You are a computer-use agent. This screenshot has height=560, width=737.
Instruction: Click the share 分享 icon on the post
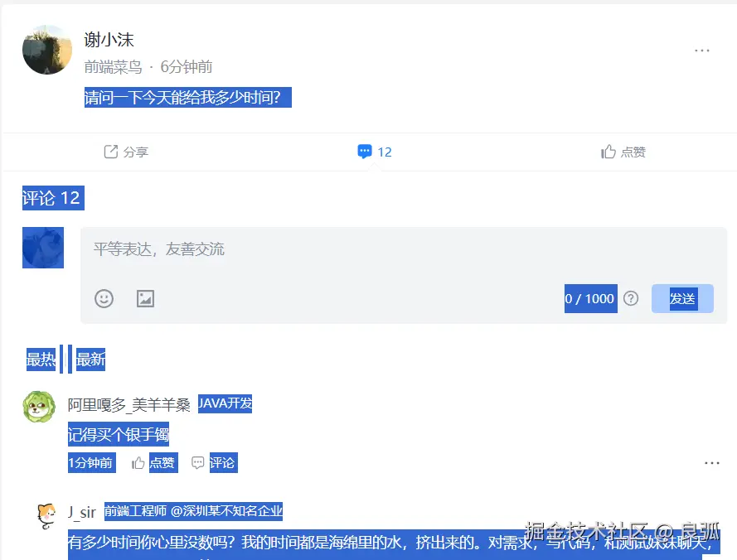pos(110,152)
